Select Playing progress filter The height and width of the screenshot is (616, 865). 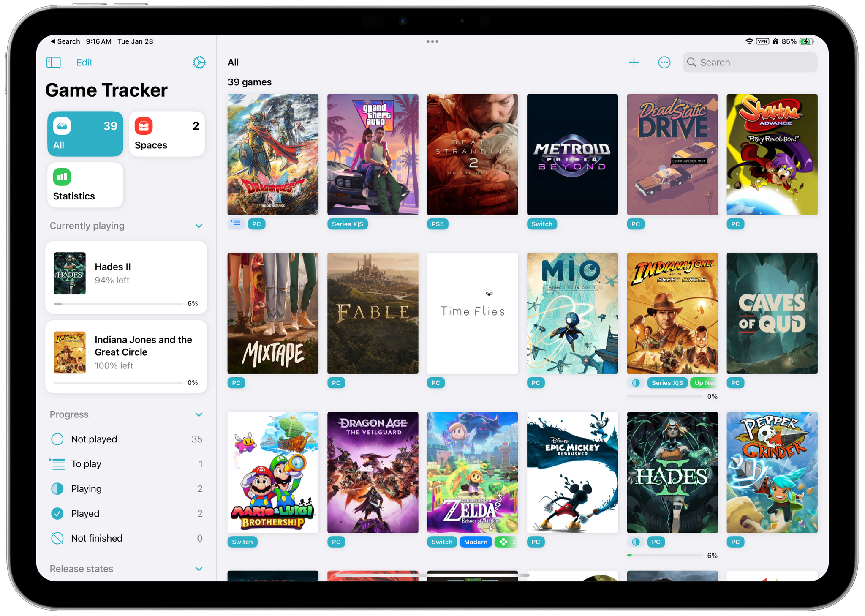[x=126, y=489]
